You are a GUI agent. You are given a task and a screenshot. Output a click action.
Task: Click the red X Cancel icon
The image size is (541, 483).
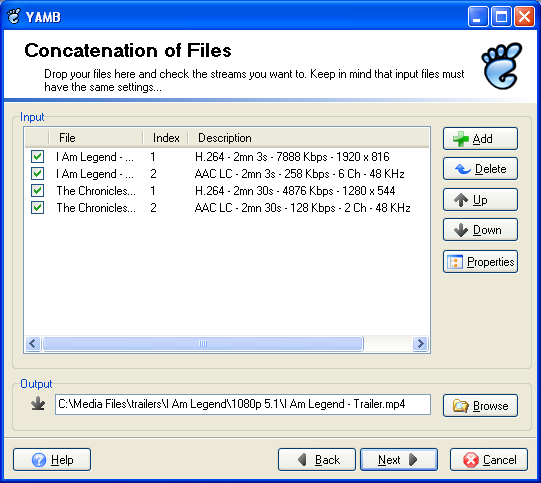tap(471, 460)
